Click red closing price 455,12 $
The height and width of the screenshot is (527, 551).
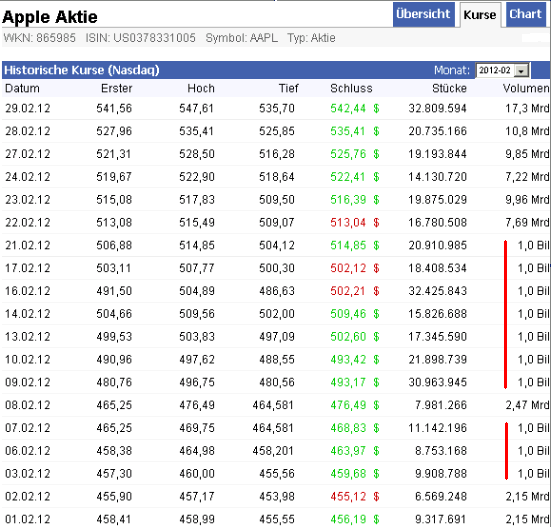(x=355, y=496)
